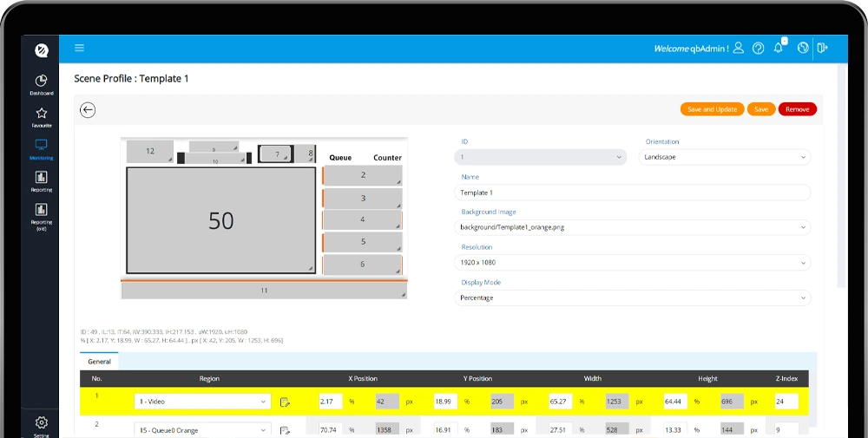This screenshot has height=438, width=868.
Task: Select region 12 in layout preview
Action: pos(150,152)
